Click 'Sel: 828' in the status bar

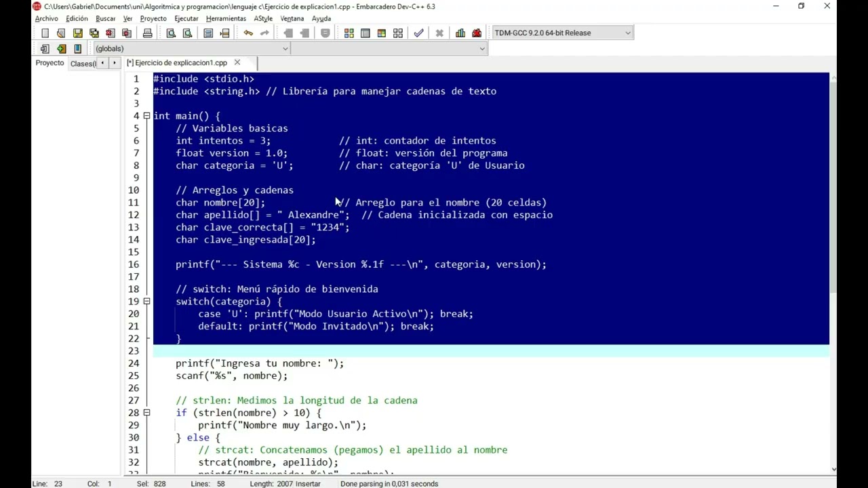coord(151,484)
